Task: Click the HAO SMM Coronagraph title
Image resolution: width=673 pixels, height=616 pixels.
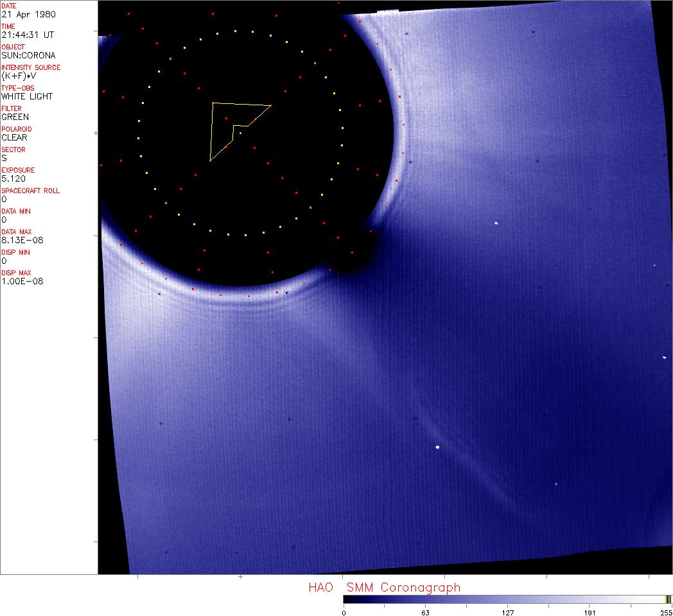Action: click(x=384, y=587)
